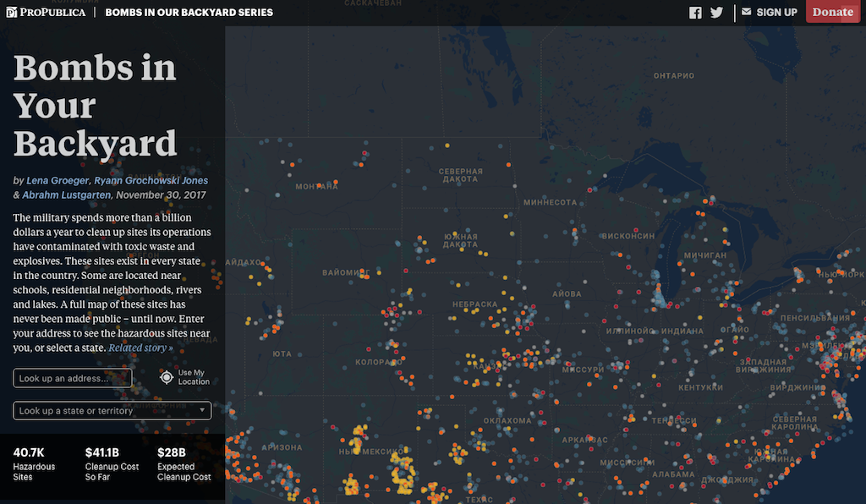Image resolution: width=866 pixels, height=504 pixels.
Task: Open the Twitter share icon
Action: click(717, 13)
